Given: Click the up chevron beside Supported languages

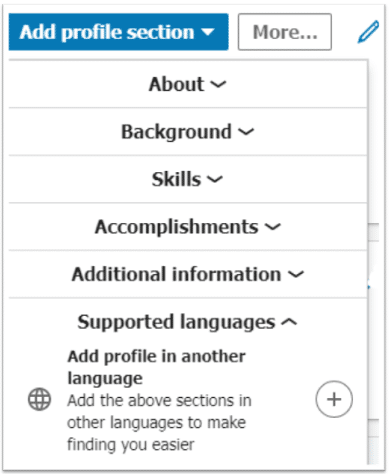Looking at the screenshot, I should pos(289,322).
